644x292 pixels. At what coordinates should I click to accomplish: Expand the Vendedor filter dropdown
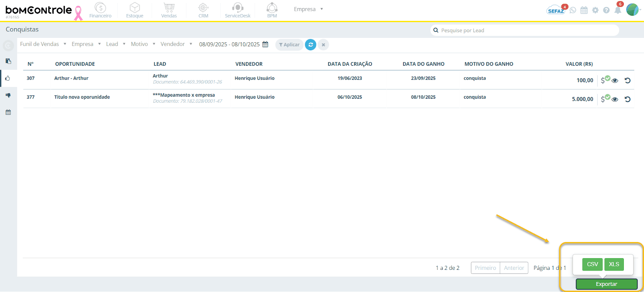(x=176, y=44)
